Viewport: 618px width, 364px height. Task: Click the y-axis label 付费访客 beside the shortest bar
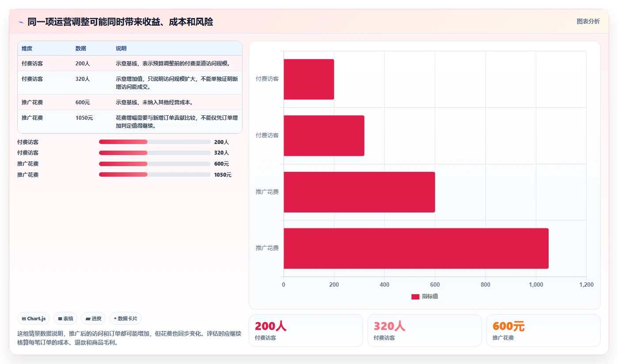pyautogui.click(x=267, y=79)
